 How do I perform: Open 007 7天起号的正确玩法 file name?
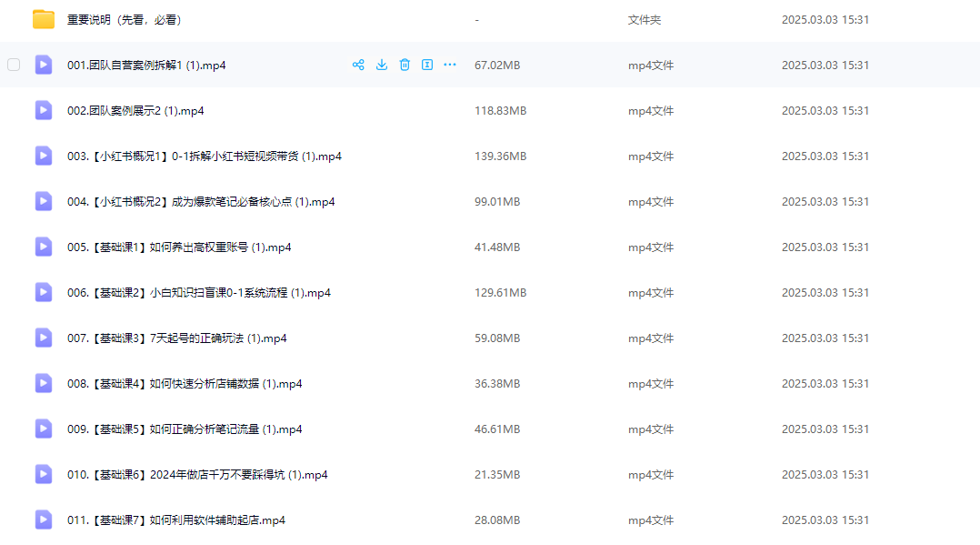177,338
